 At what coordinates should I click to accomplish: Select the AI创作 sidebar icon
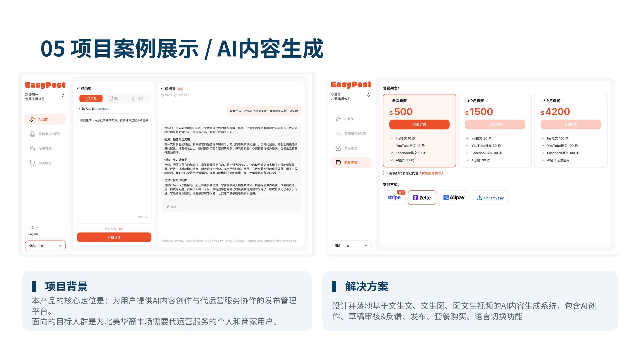pyautogui.click(x=32, y=119)
